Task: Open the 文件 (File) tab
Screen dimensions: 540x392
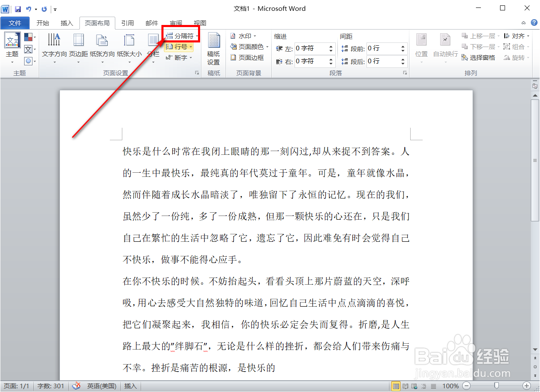Action: (x=15, y=23)
